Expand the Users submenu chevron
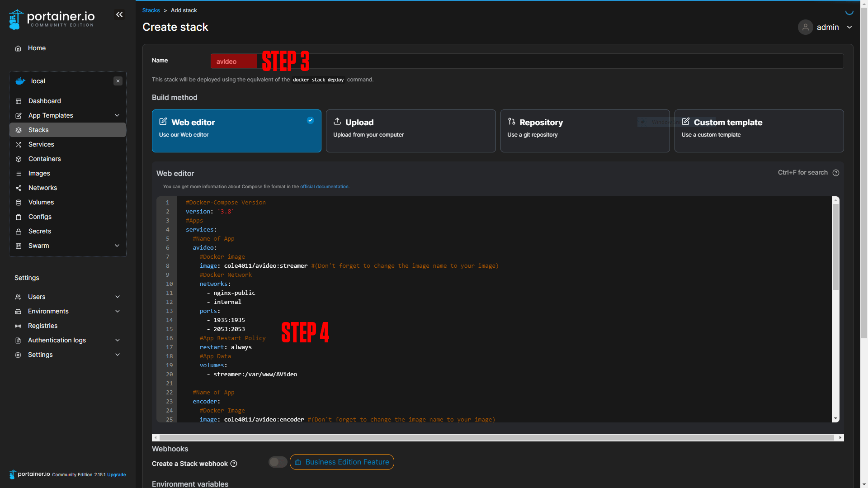868x488 pixels. pyautogui.click(x=118, y=297)
